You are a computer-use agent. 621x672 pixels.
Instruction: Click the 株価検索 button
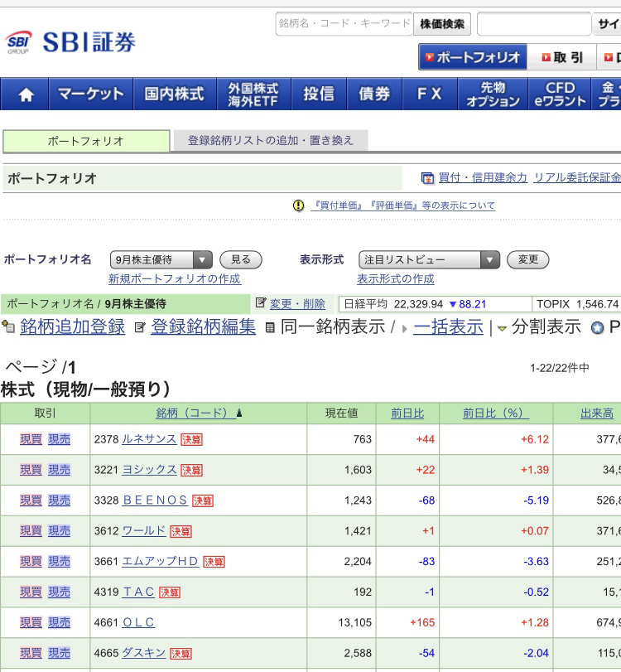[x=442, y=24]
